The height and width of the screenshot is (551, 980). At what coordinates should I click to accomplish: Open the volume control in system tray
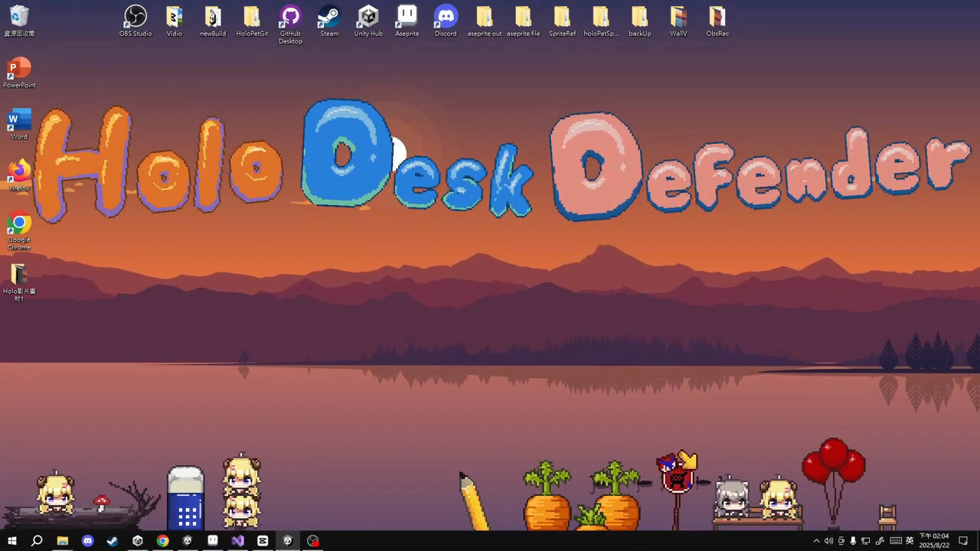click(x=828, y=541)
